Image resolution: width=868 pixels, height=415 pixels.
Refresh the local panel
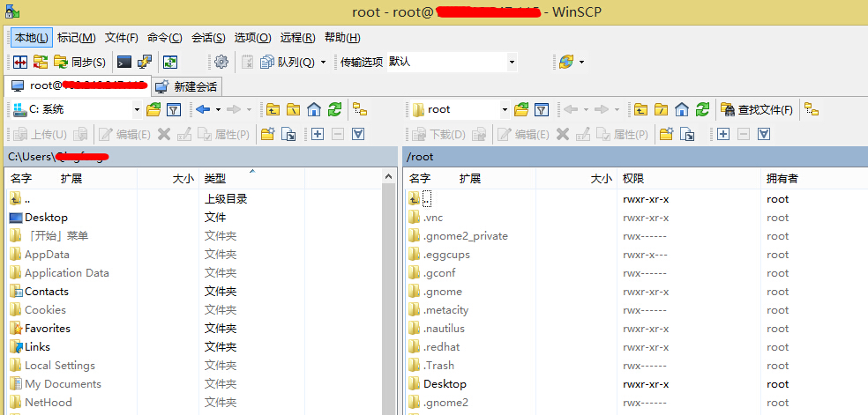click(x=334, y=109)
